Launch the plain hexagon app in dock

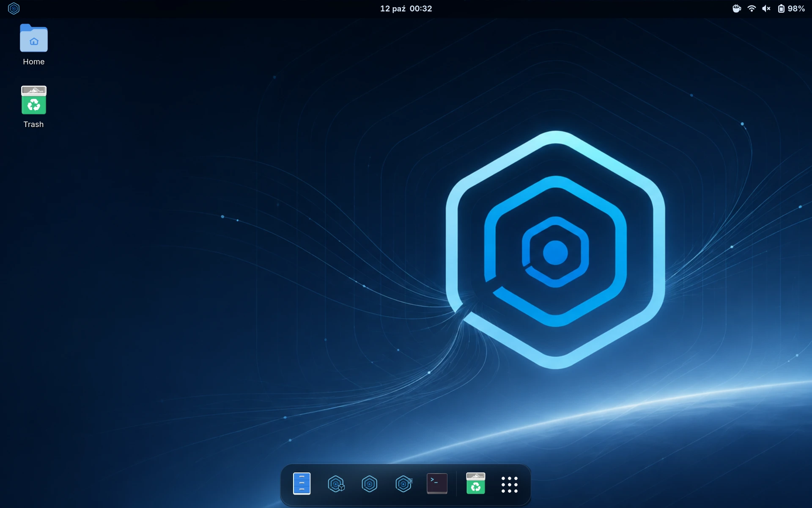click(x=369, y=484)
